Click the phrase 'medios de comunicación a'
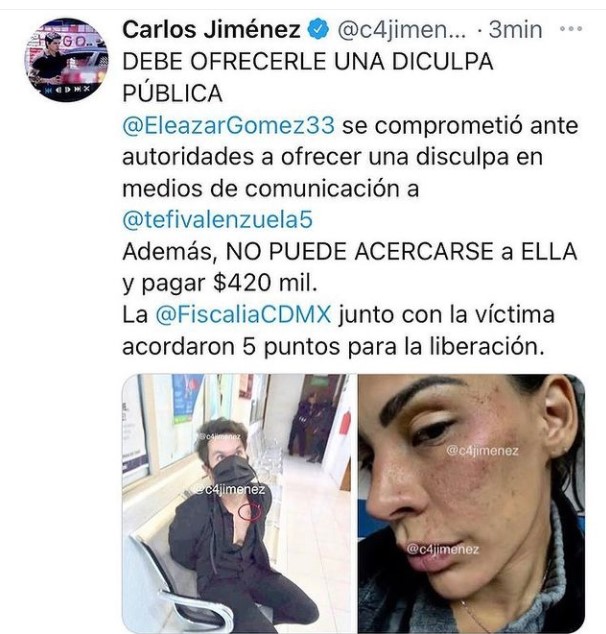 tap(270, 188)
